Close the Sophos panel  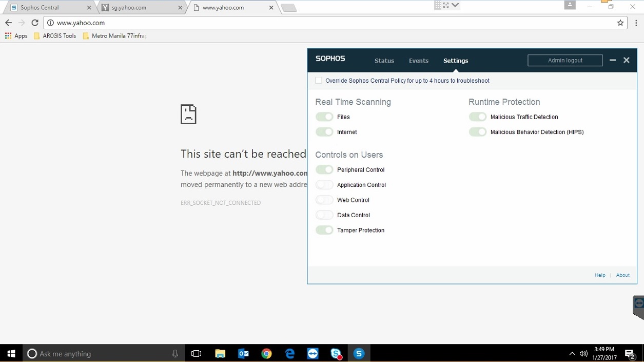pos(627,60)
